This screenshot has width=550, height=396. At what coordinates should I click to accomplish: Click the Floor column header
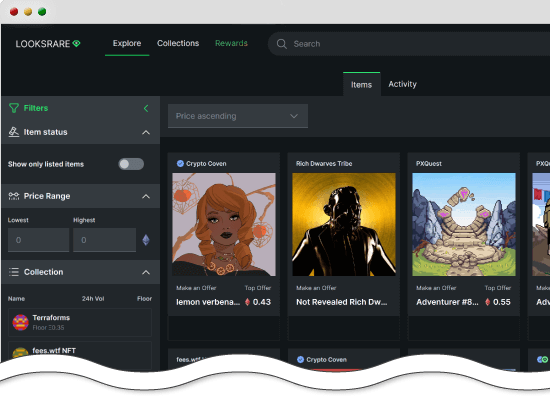pos(144,298)
